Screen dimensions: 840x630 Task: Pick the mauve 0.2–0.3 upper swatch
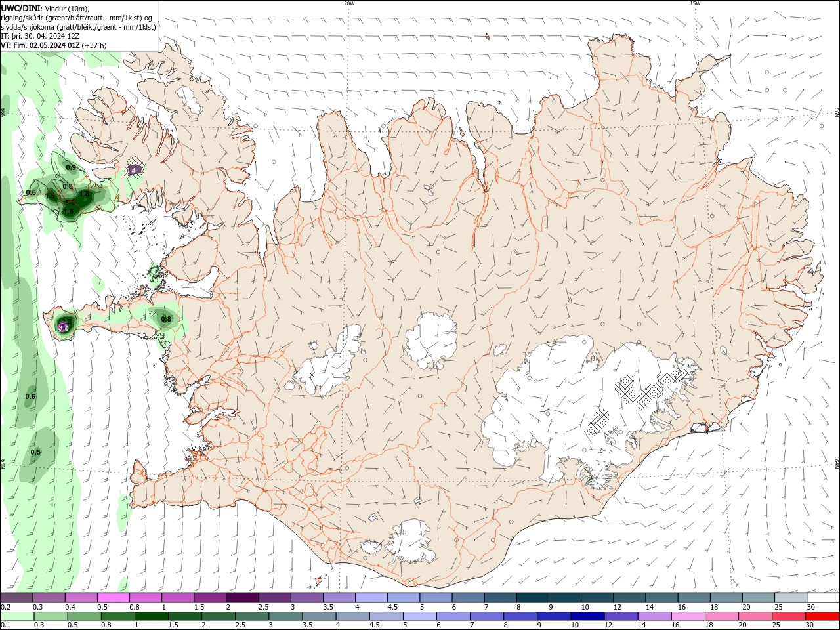pyautogui.click(x=16, y=598)
